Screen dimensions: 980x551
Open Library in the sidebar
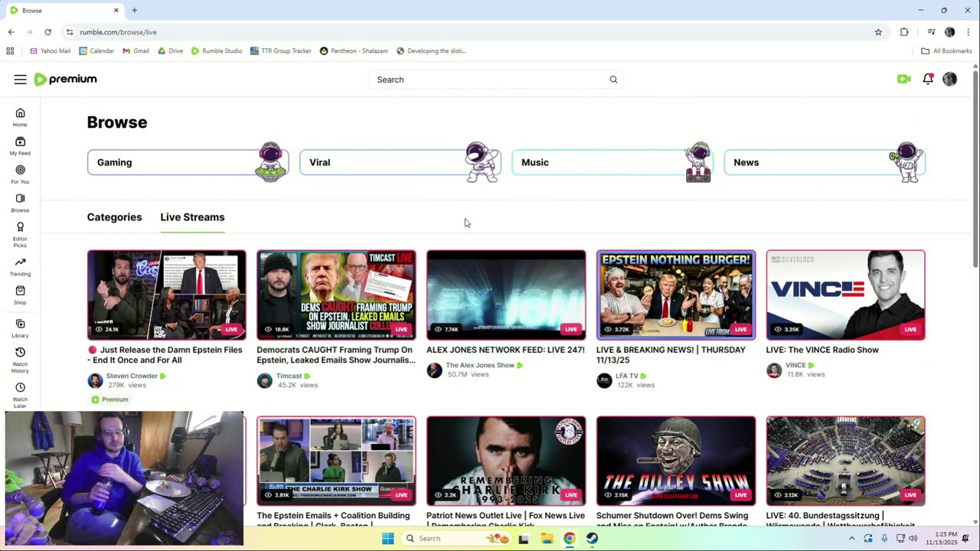point(20,328)
